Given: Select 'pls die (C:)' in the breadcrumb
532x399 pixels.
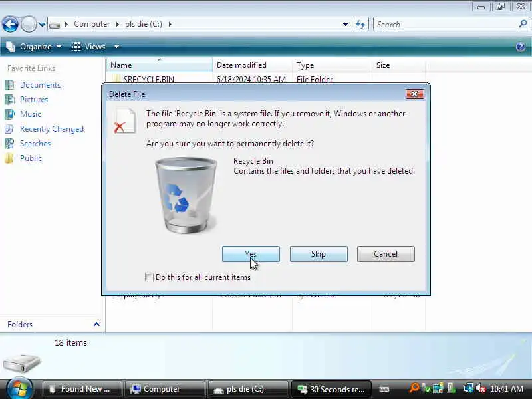Looking at the screenshot, I should pyautogui.click(x=144, y=24).
